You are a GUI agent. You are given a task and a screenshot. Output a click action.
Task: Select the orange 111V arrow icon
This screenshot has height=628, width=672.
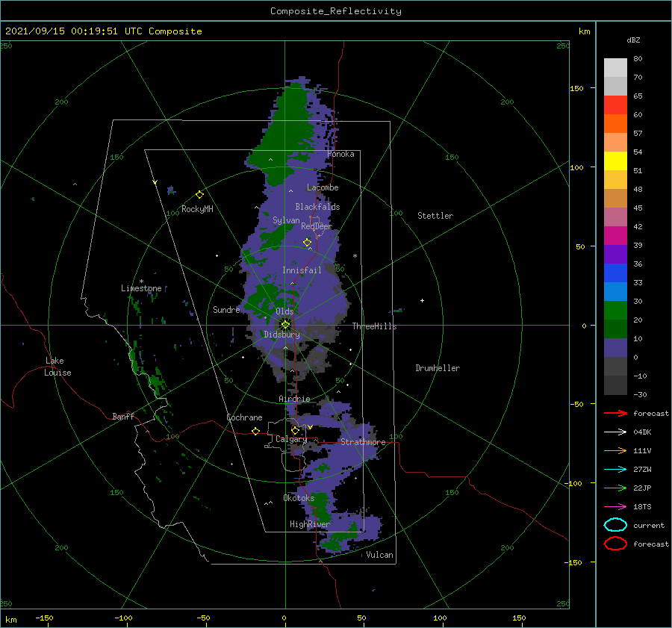coord(615,450)
